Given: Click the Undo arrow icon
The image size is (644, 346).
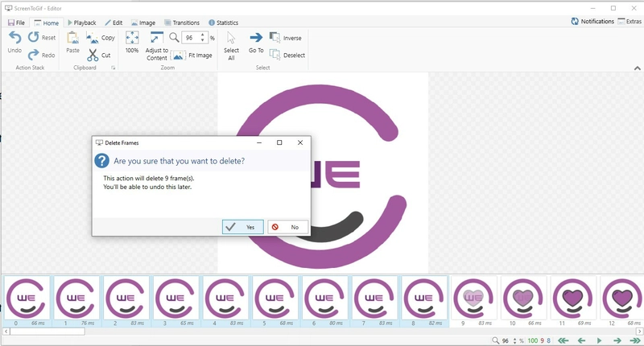Looking at the screenshot, I should click(x=14, y=38).
